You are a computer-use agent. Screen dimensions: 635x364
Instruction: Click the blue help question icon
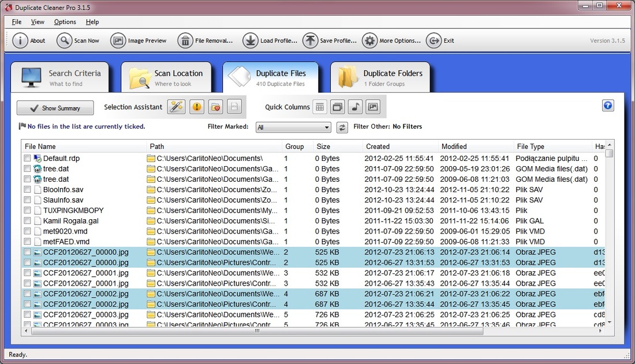pos(607,106)
